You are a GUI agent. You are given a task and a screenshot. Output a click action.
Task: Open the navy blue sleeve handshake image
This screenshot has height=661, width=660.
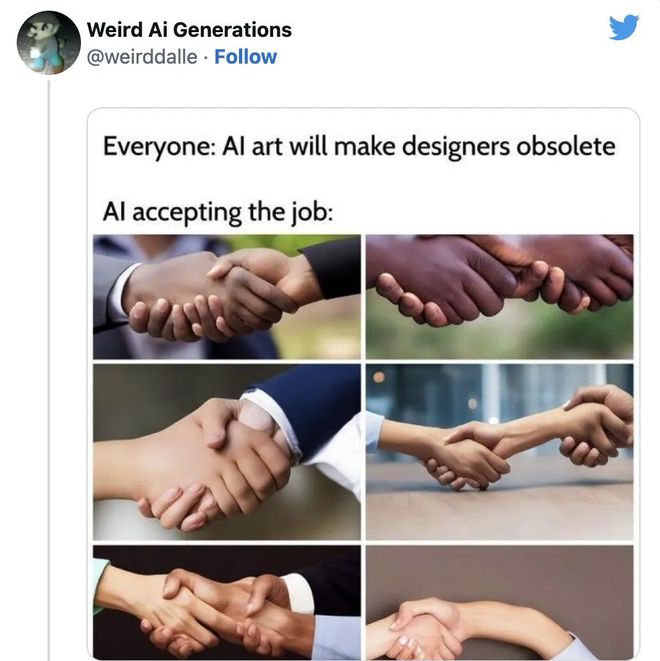coord(227,452)
